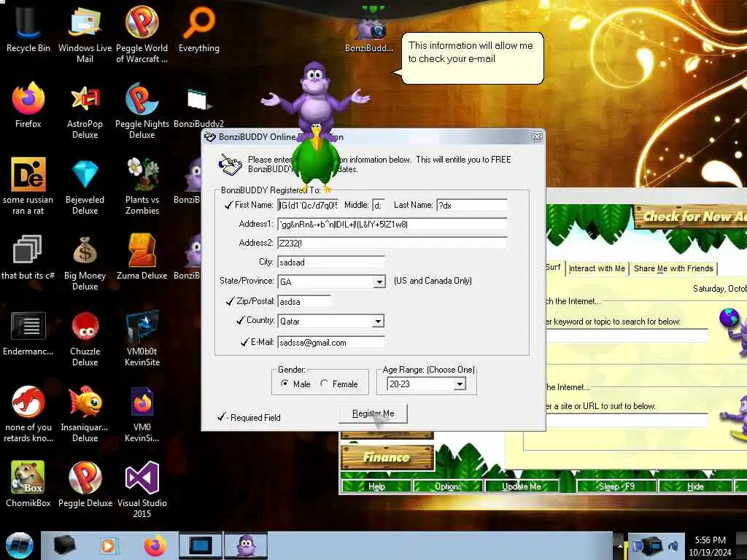Open 'none of you retards kno...' desktop icon
This screenshot has height=560, width=747.
(28, 414)
